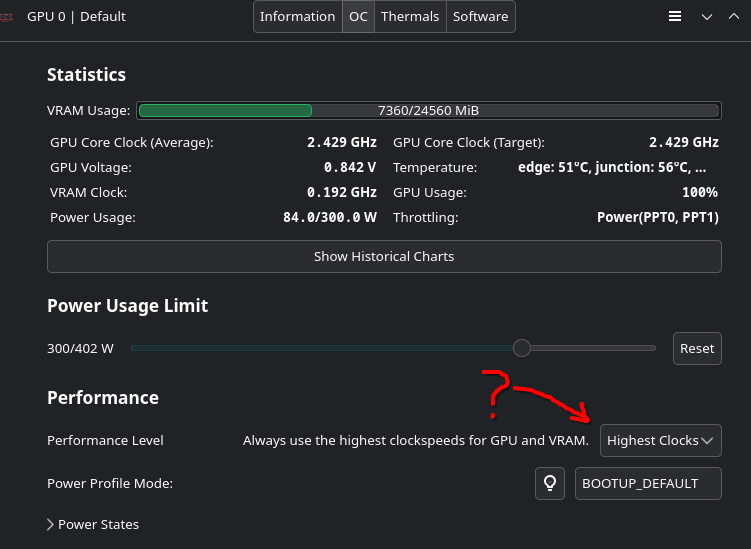Viewport: 751px width, 549px height.
Task: Click the VRAM Usage progress bar
Action: 428,111
